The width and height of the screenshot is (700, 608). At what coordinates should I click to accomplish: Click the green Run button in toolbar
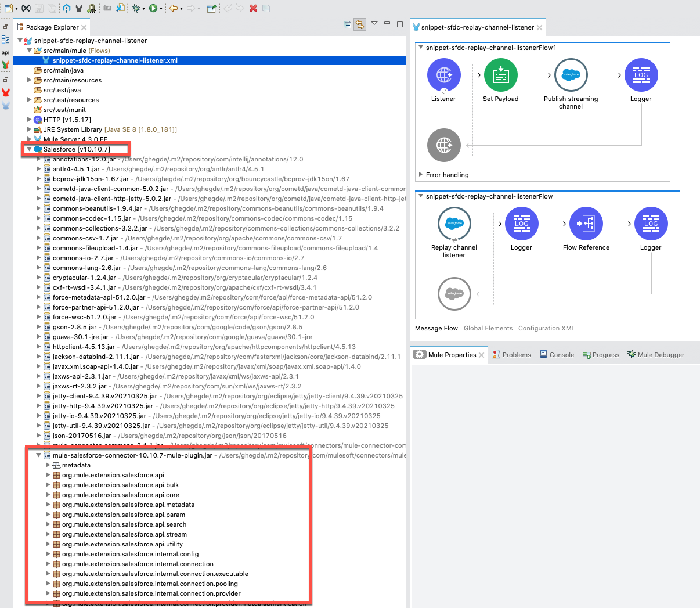[x=153, y=8]
